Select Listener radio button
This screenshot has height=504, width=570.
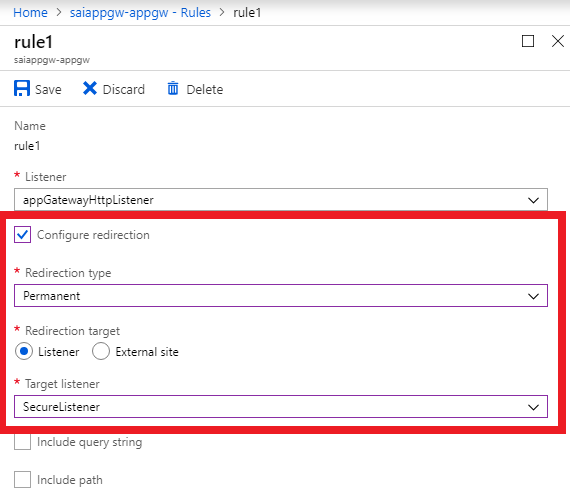24,351
